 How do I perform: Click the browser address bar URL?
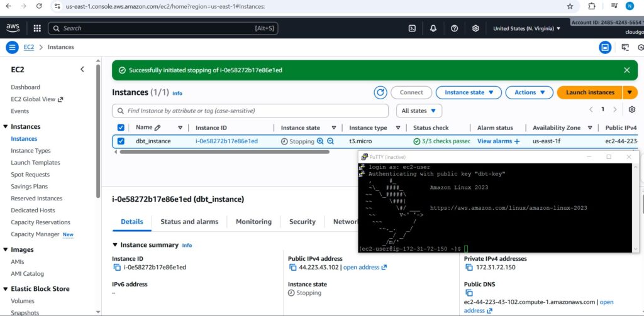point(165,6)
